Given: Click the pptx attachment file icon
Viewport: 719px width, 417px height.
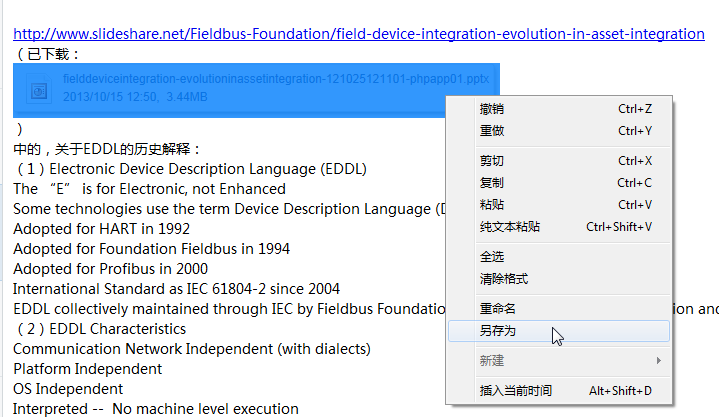Looking at the screenshot, I should tap(39, 90).
